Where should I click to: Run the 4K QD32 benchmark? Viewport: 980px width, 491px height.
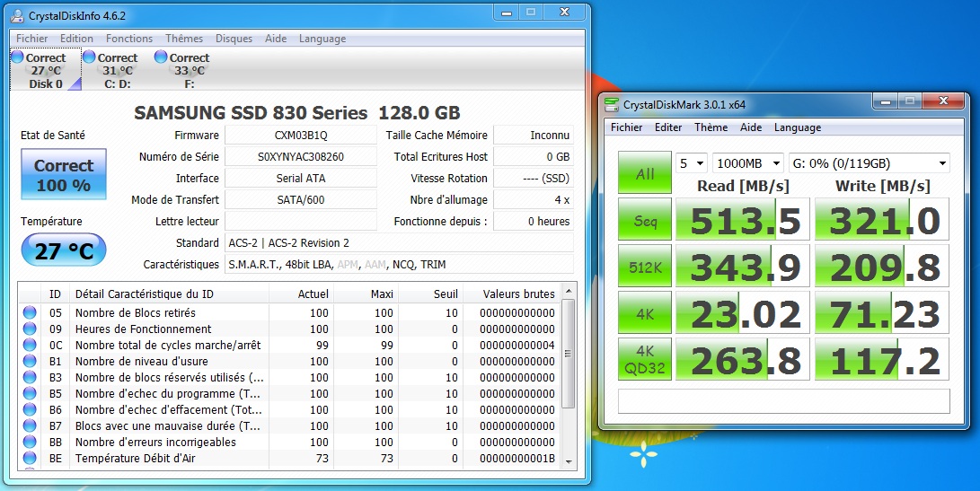(x=644, y=360)
